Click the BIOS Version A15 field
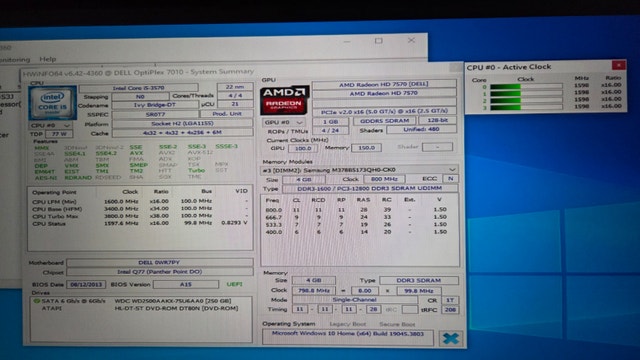 186,284
